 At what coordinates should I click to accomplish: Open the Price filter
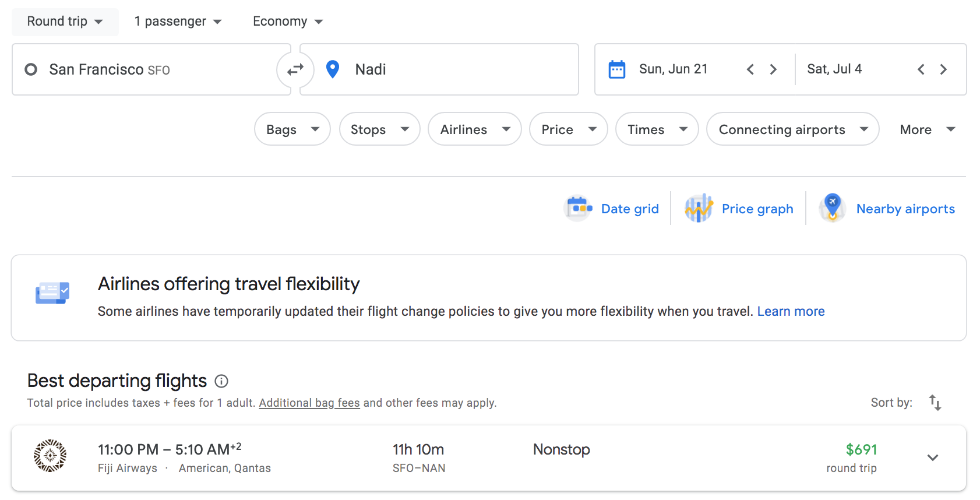point(569,129)
